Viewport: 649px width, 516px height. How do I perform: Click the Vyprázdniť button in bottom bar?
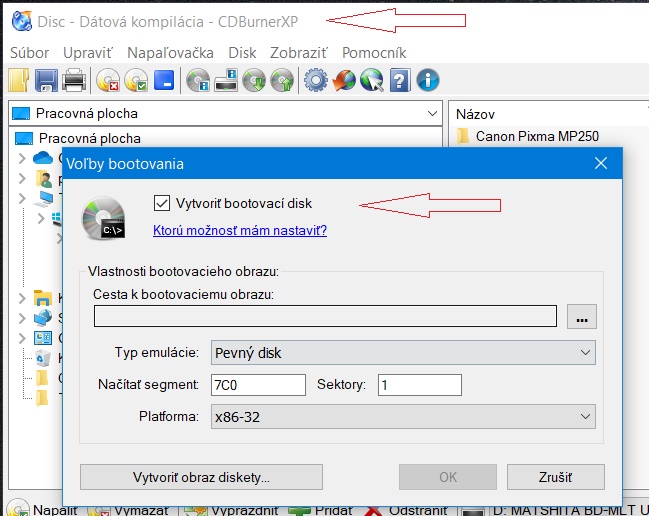tap(232, 509)
